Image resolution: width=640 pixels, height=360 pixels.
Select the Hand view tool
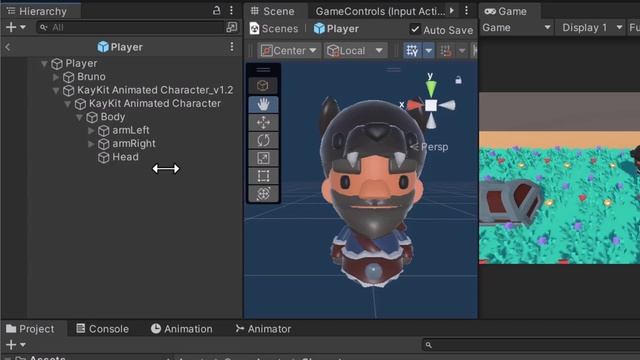(263, 104)
